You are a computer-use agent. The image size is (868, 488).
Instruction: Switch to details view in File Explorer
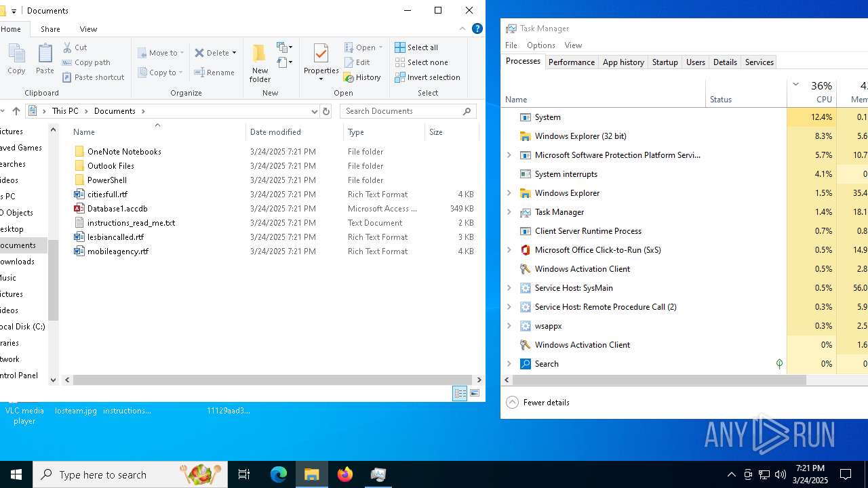point(460,393)
